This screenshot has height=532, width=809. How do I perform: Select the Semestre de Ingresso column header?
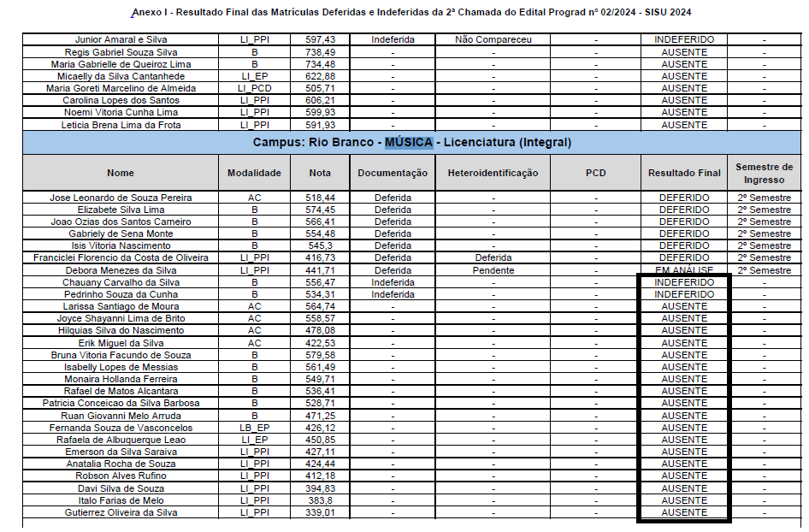(x=764, y=173)
